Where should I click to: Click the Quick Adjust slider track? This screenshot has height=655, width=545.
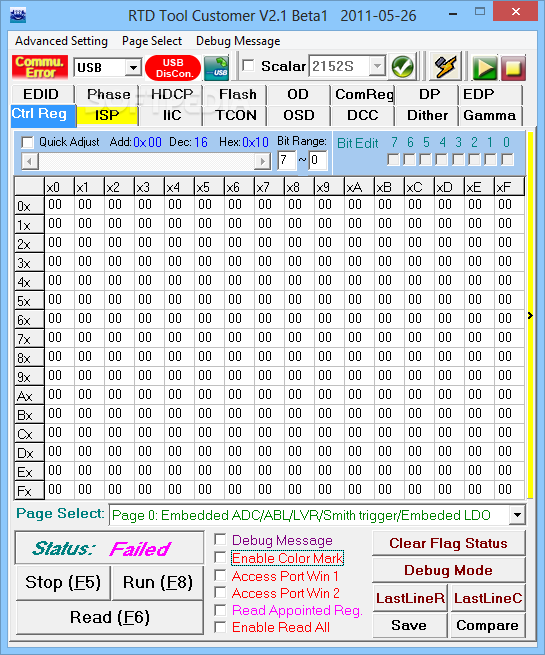pos(146,161)
